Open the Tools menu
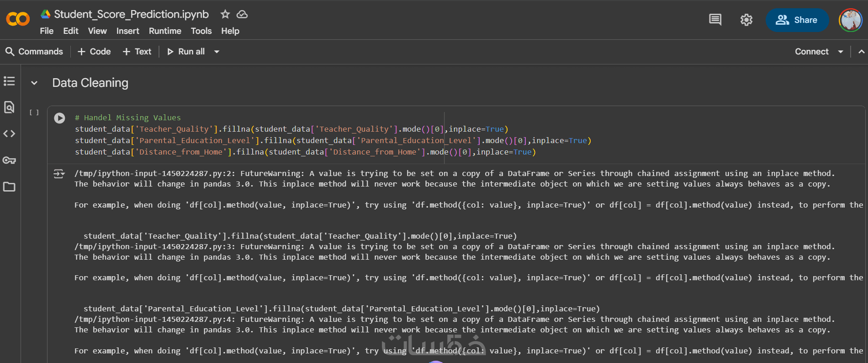 point(201,31)
